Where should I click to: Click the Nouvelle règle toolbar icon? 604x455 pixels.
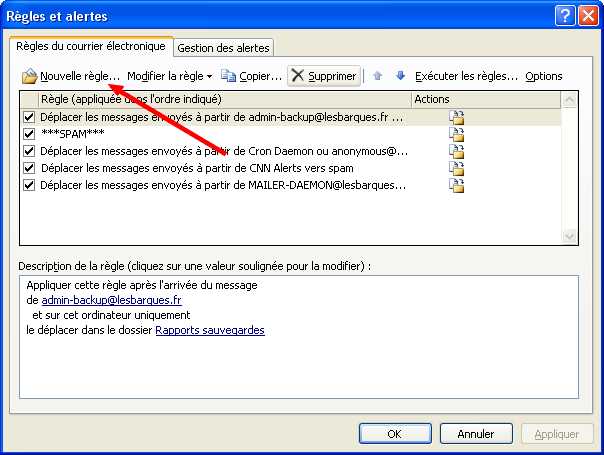[30, 76]
